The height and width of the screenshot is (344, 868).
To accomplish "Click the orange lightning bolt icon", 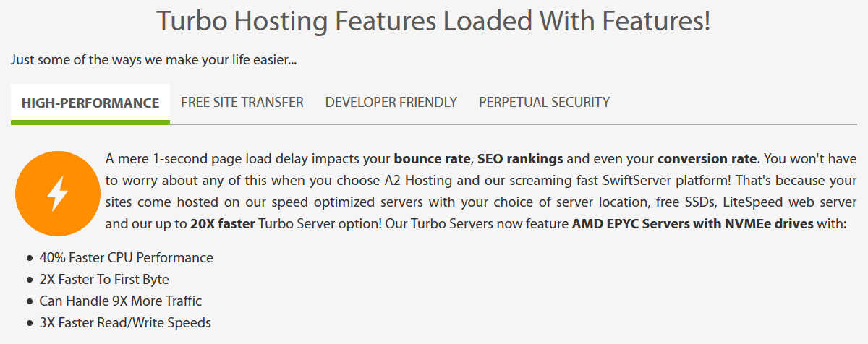I will point(57,194).
